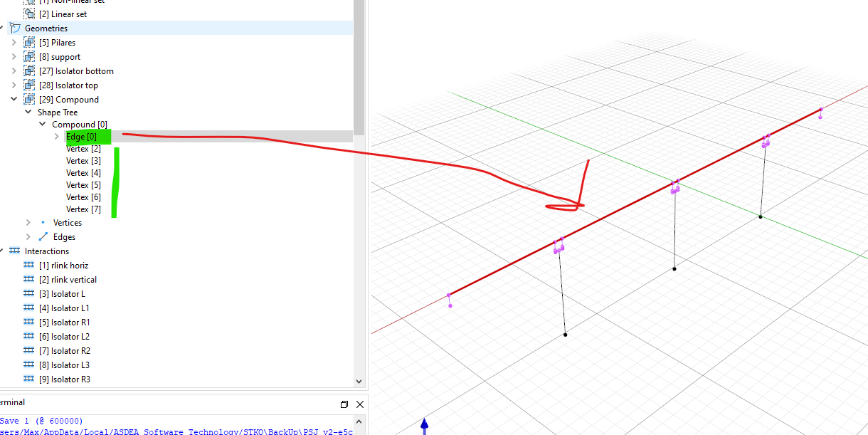Select Vertex [5] in the tree

coord(83,185)
